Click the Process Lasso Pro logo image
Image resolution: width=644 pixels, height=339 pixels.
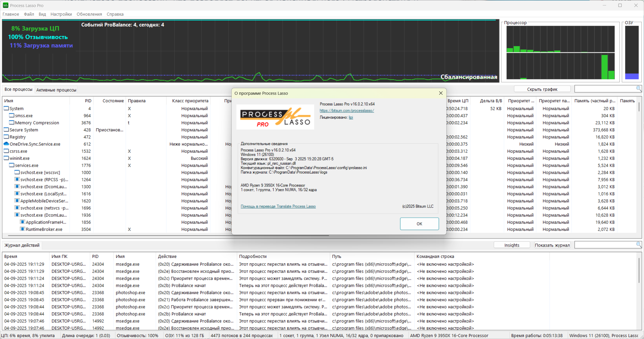[275, 117]
